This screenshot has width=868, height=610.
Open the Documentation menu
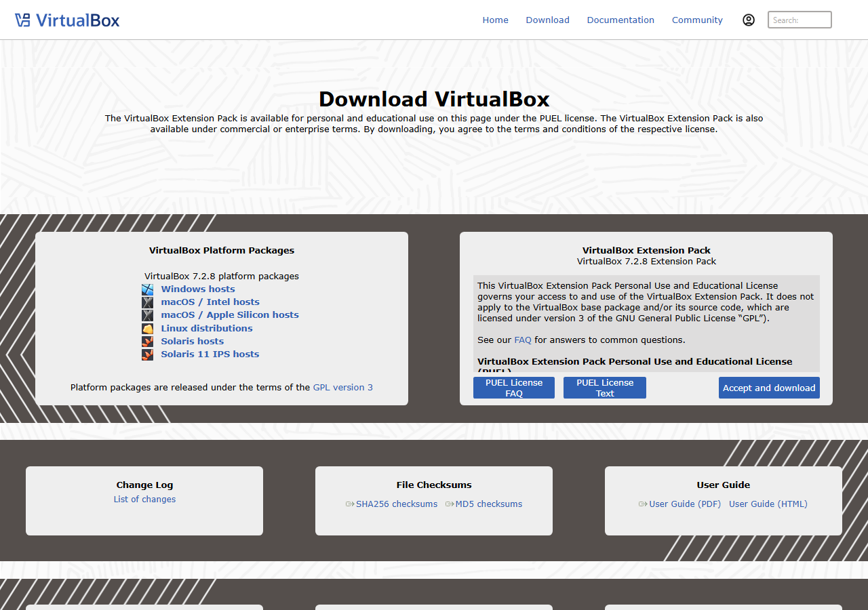[x=620, y=20]
